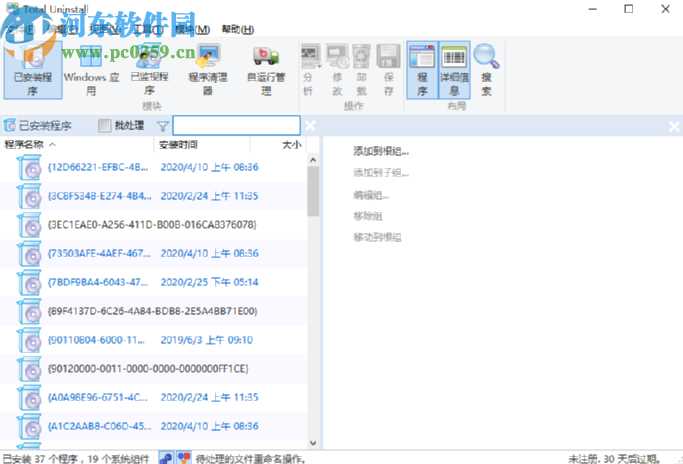Viewport: 683px width, 464px height.
Task: Open the 帮助(H) menu
Action: [237, 30]
